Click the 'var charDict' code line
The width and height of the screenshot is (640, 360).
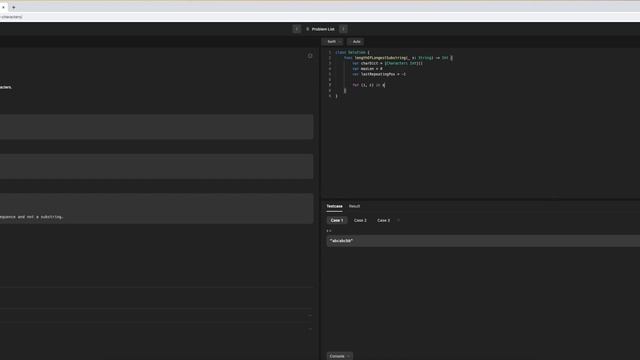pyautogui.click(x=388, y=63)
